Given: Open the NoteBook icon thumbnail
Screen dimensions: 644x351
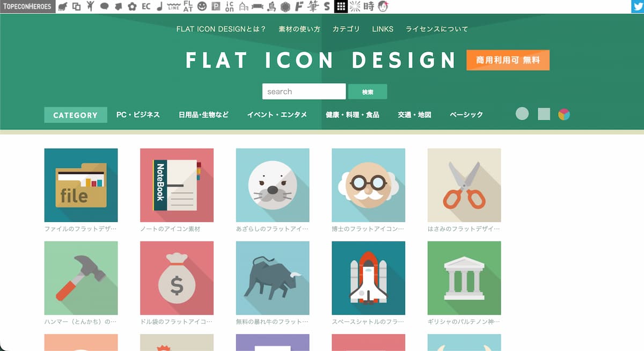Looking at the screenshot, I should pyautogui.click(x=177, y=185).
